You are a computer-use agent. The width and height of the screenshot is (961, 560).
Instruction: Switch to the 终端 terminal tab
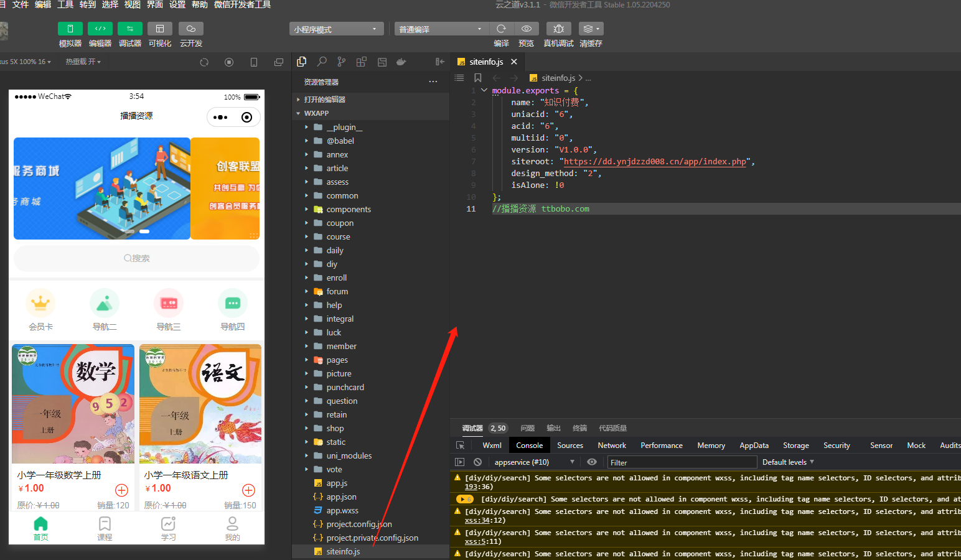coord(580,428)
